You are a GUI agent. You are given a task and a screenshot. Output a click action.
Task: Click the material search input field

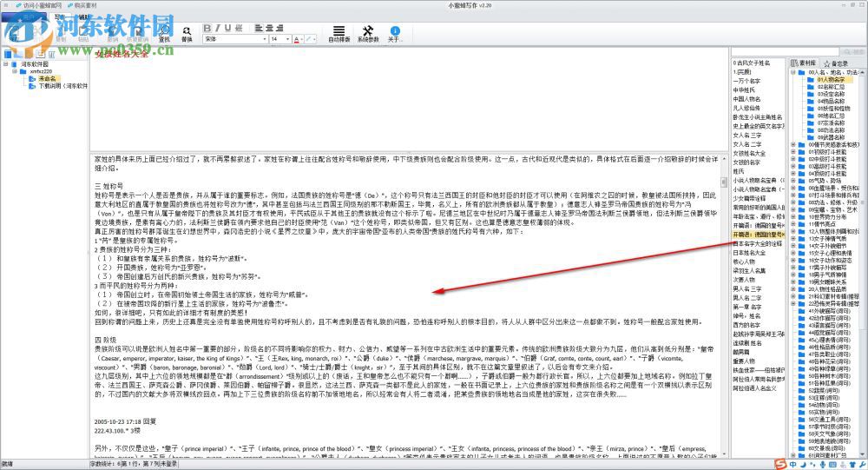786,51
